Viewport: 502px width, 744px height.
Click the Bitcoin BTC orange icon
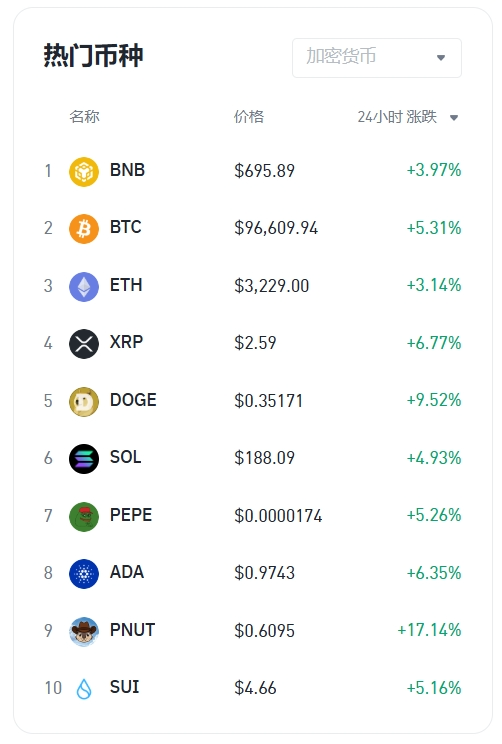click(x=84, y=229)
